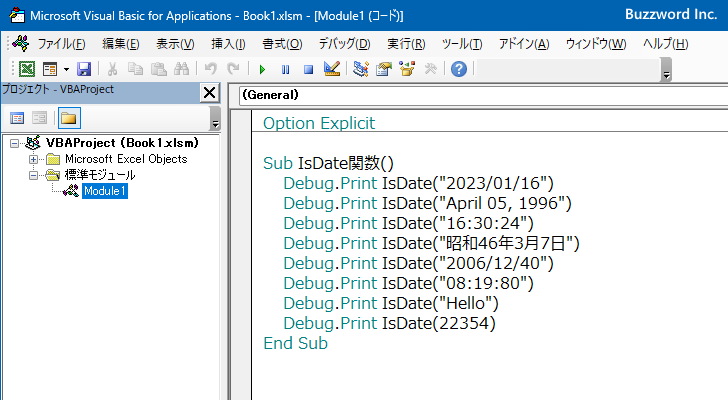Open the 書式(O) menu
This screenshot has height=400, width=728.
[x=282, y=44]
